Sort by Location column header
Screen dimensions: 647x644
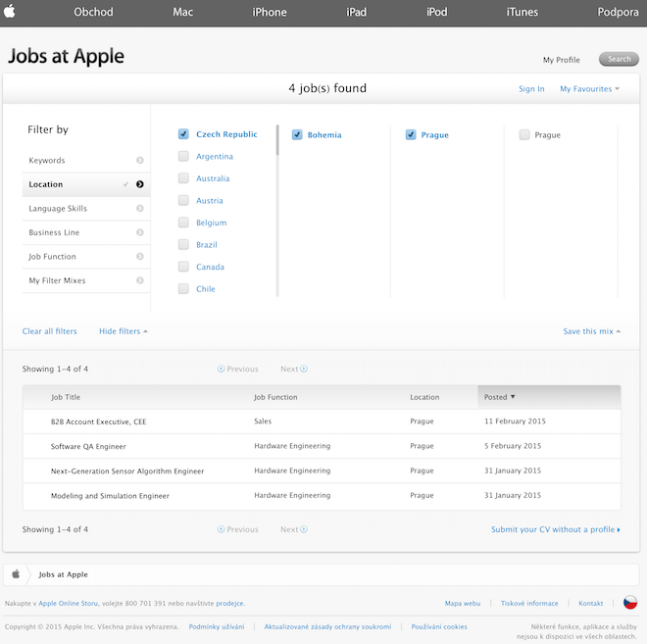(x=424, y=397)
